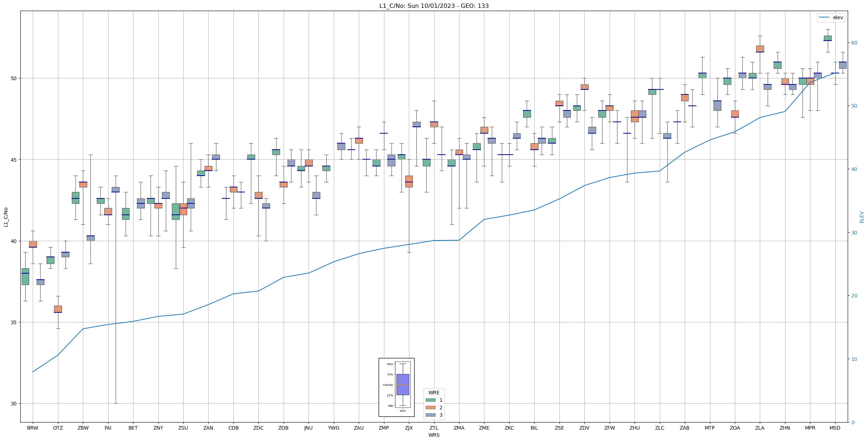Click the '30' left y-axis tick label

(14, 404)
